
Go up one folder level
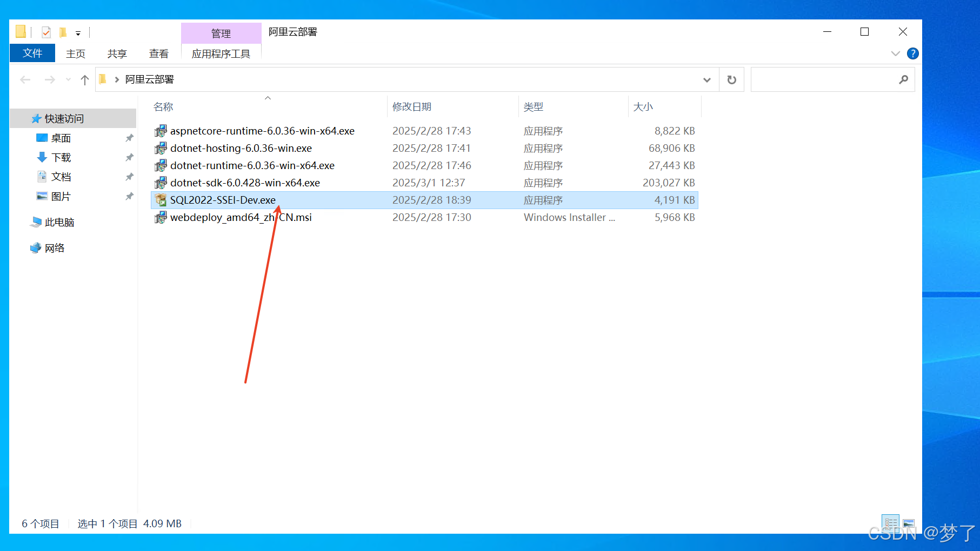[85, 80]
